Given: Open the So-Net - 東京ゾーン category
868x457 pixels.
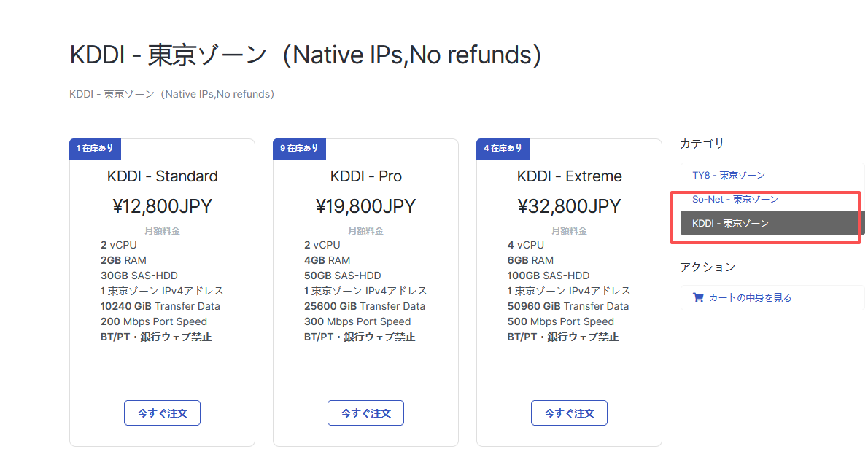Looking at the screenshot, I should (x=735, y=199).
